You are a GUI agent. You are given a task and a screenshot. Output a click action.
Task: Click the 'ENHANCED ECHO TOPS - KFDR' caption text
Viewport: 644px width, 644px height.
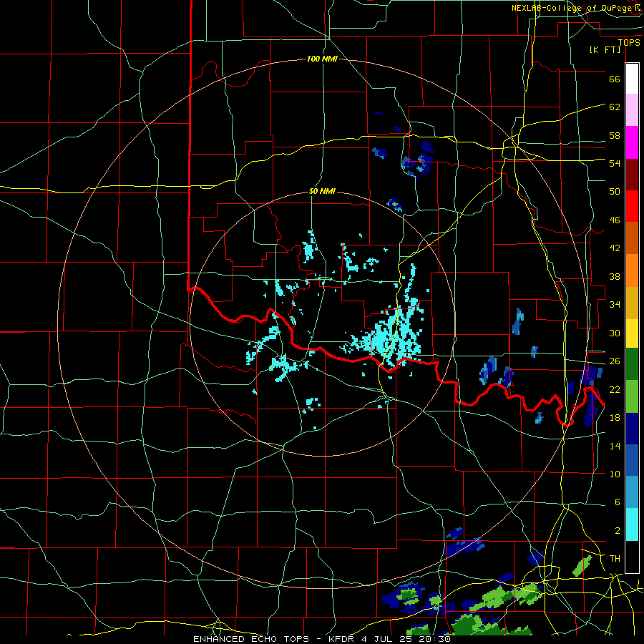point(273,639)
